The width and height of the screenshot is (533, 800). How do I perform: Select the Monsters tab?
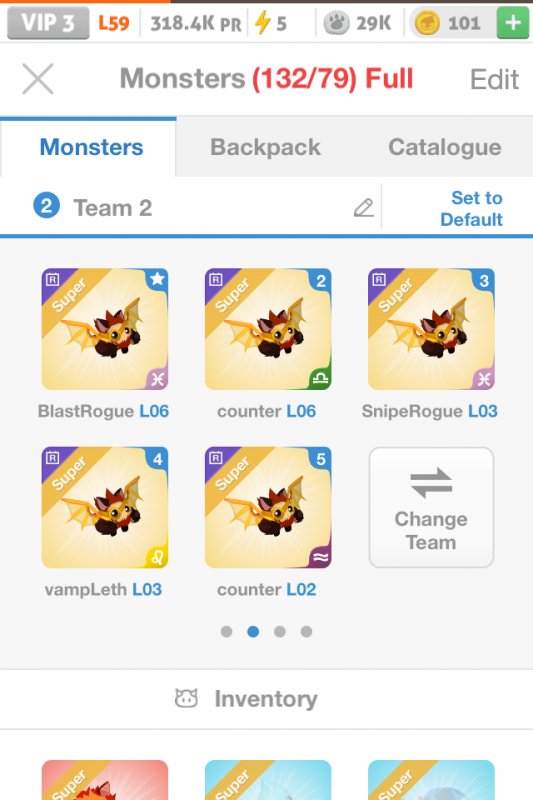[x=91, y=147]
